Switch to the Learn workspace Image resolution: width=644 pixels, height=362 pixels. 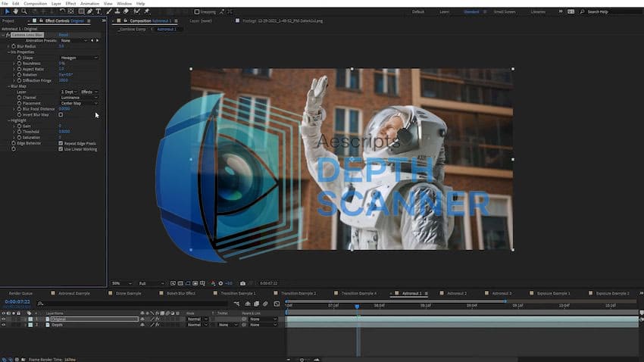point(444,12)
